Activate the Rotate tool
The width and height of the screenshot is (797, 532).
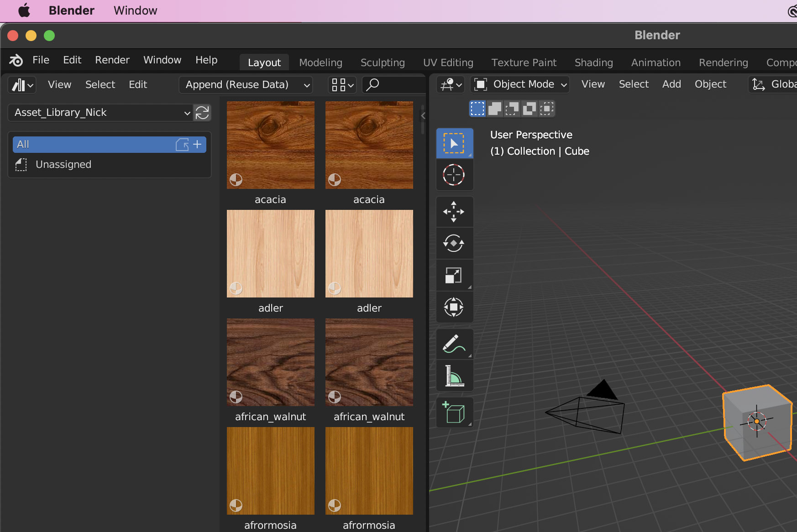coord(454,243)
